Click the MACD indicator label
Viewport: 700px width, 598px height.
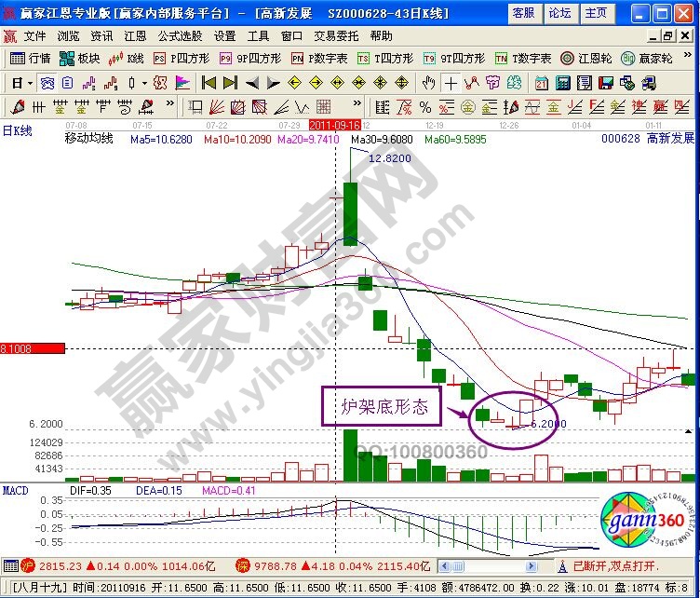coord(16,488)
